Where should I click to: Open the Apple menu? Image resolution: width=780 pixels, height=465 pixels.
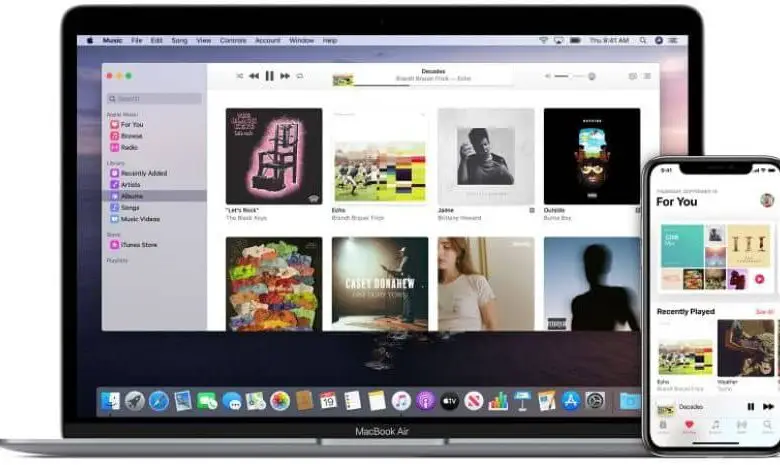coord(90,41)
